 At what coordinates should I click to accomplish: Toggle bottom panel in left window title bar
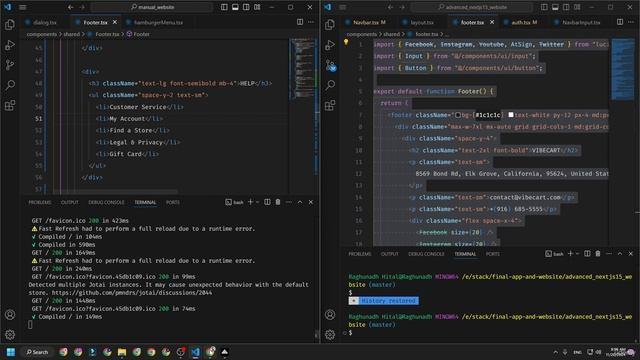[235, 7]
